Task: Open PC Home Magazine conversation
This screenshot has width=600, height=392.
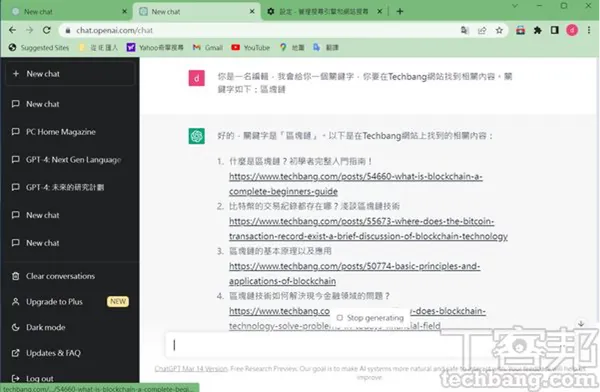Action: click(70, 132)
